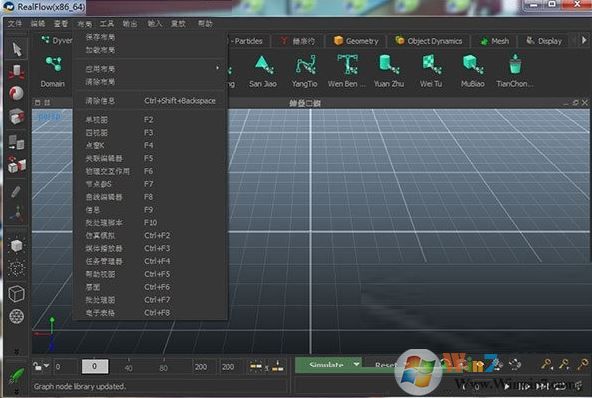Choose menu entry with F8 shortcut

151,197
